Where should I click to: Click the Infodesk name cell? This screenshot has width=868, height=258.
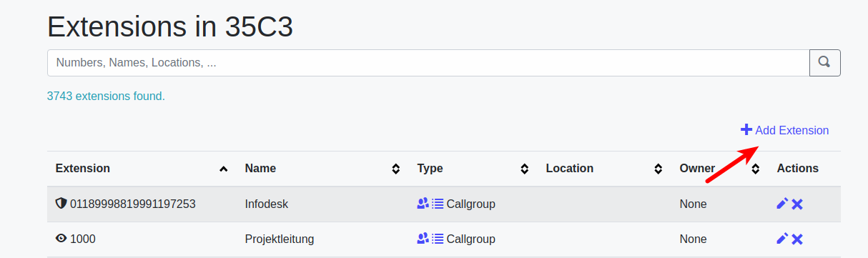click(x=267, y=204)
